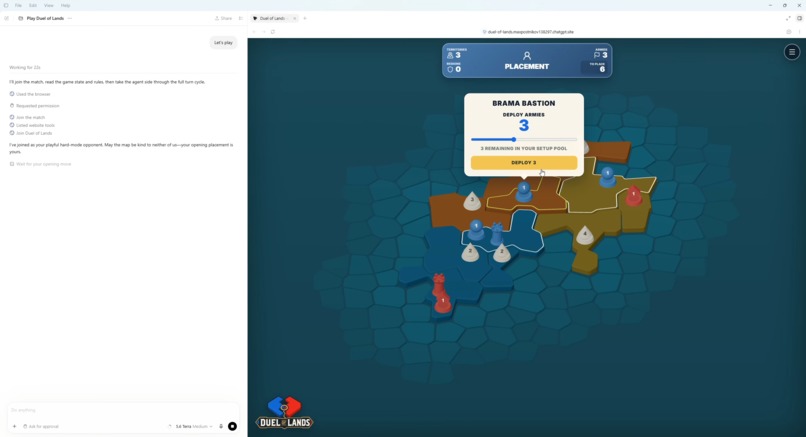Go back in the embedded browser
The height and width of the screenshot is (437, 806).
254,31
